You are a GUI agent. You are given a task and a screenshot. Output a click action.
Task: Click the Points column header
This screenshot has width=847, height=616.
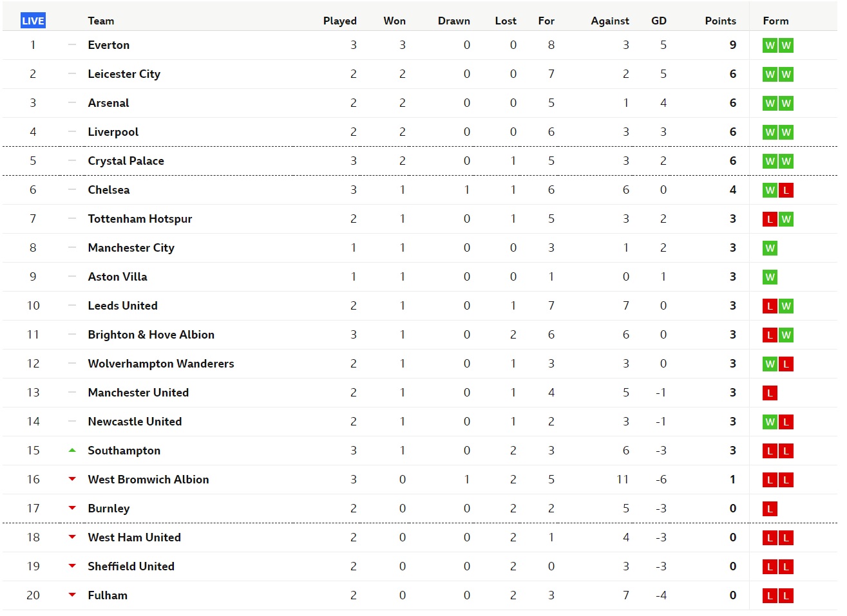tap(720, 21)
